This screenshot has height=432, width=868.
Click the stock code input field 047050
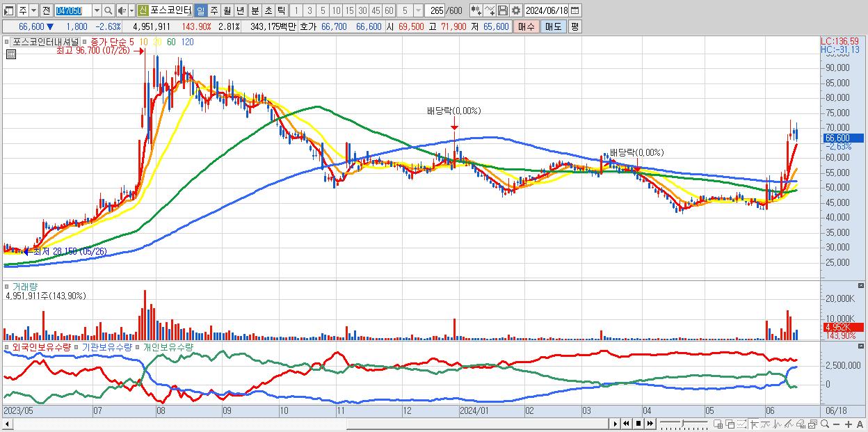pyautogui.click(x=73, y=10)
